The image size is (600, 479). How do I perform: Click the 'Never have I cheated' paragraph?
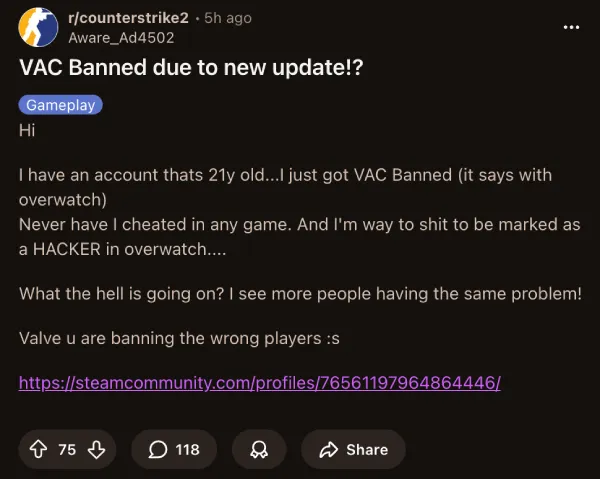coord(300,237)
